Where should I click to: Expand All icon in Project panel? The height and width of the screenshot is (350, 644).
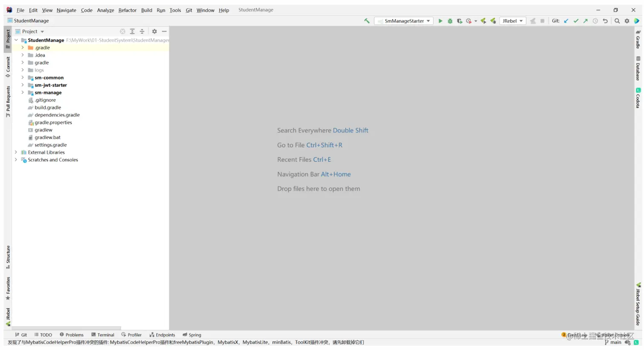click(132, 32)
